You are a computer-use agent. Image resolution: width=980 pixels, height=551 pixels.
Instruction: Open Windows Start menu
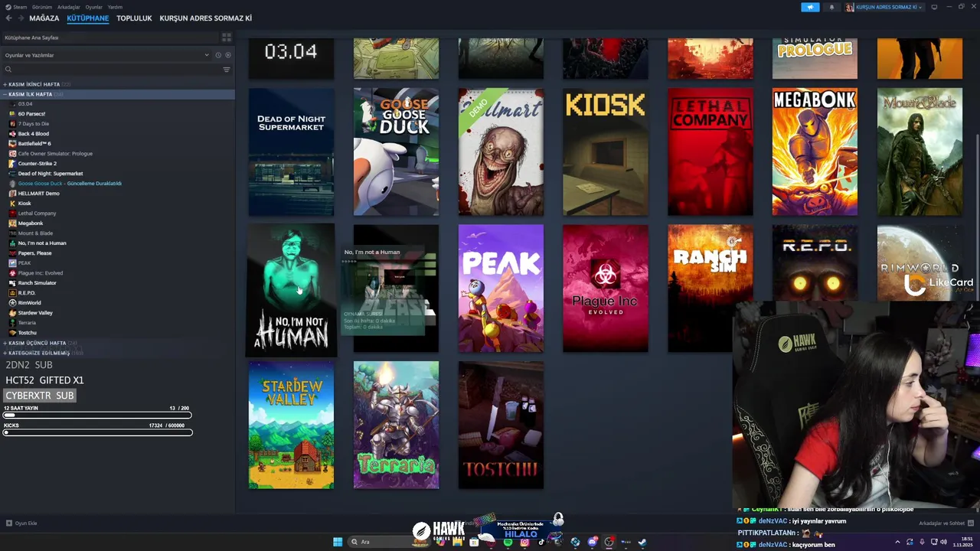coord(338,542)
